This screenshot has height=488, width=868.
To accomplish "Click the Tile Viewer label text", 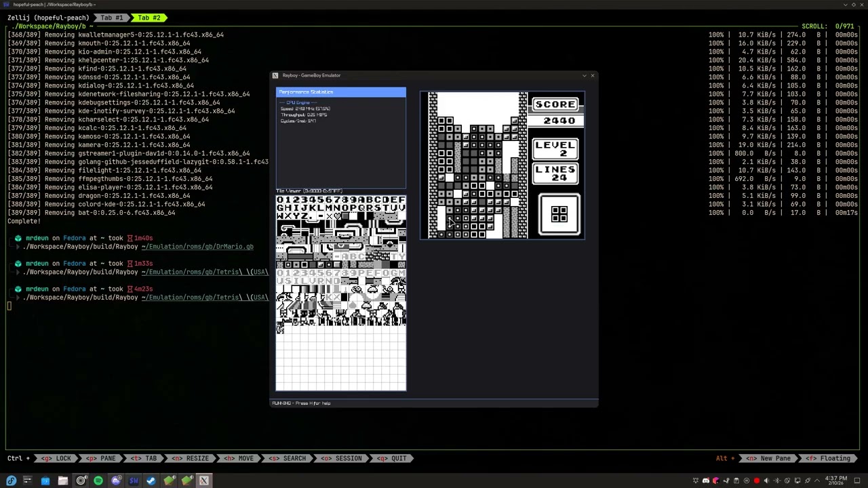I will [309, 191].
